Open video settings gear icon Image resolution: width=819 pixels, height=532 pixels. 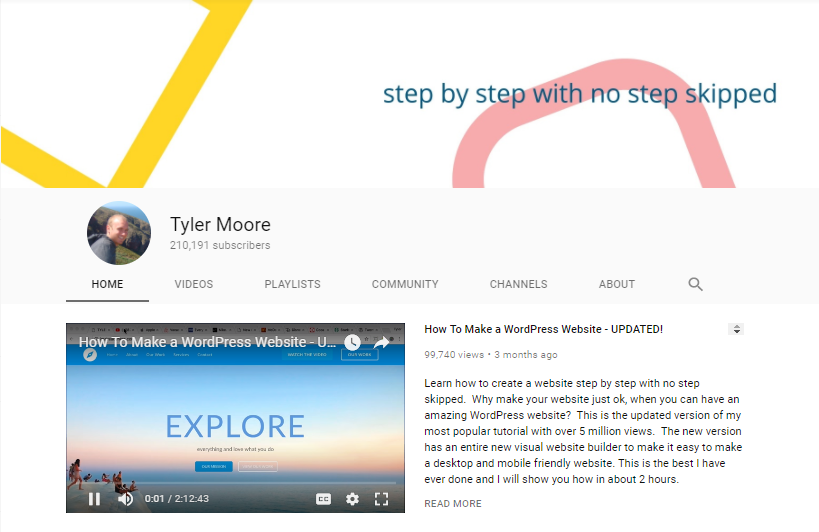353,499
